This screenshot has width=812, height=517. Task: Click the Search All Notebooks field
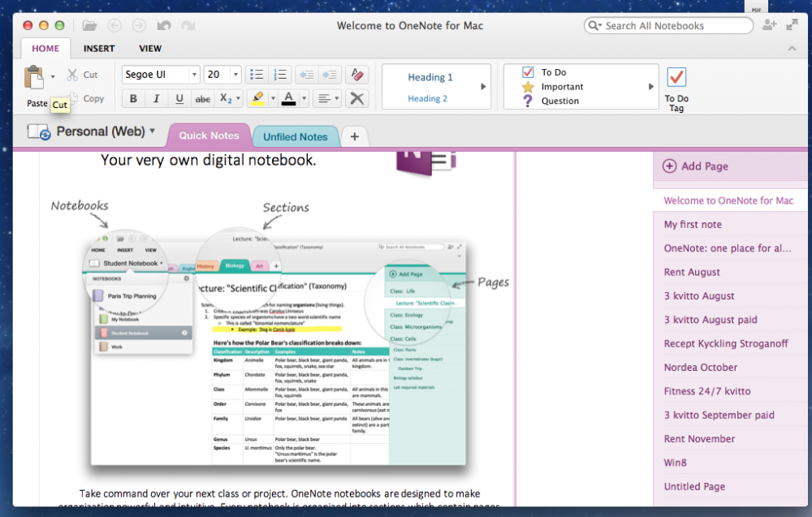(x=668, y=25)
